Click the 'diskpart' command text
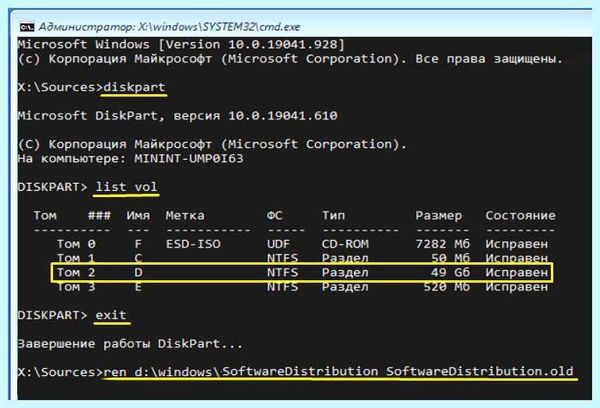The width and height of the screenshot is (600, 408). coord(134,87)
